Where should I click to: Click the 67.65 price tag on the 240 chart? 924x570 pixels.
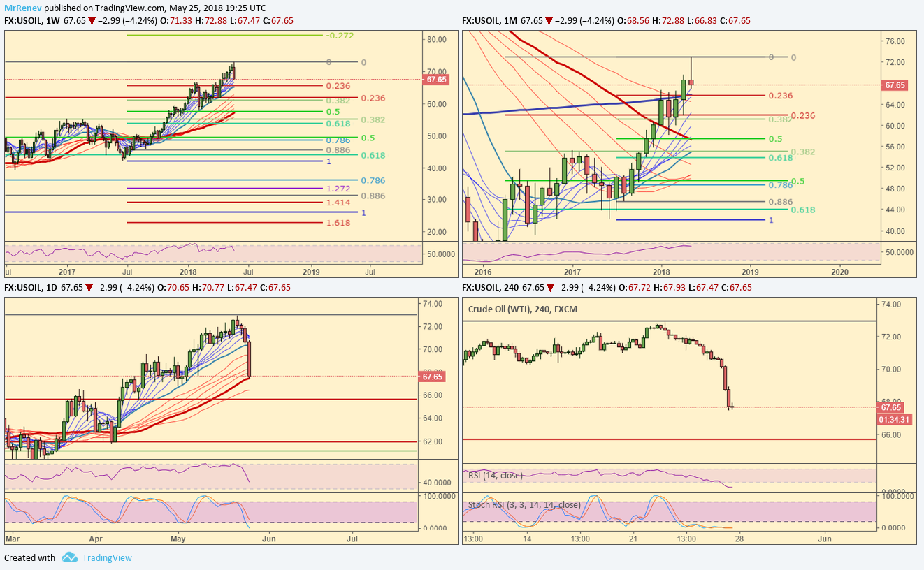(890, 407)
